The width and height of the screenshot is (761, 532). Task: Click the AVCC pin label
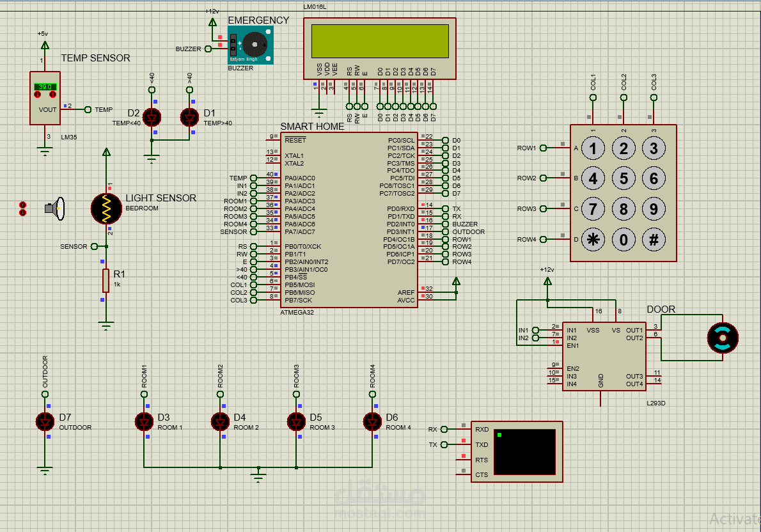(406, 300)
